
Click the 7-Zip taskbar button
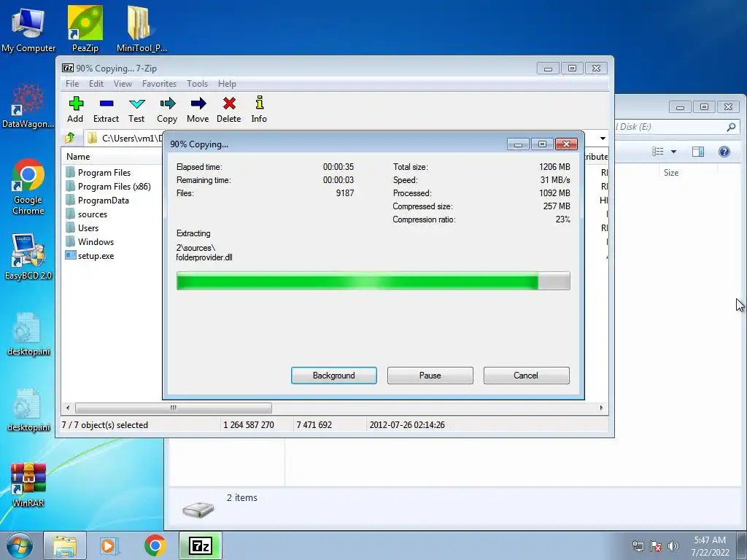pyautogui.click(x=200, y=545)
